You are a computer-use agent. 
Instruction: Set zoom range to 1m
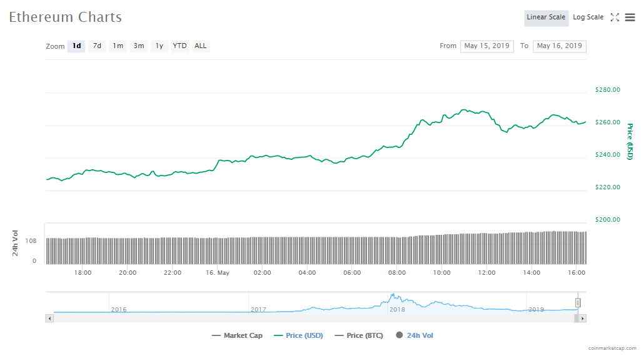[x=118, y=46]
